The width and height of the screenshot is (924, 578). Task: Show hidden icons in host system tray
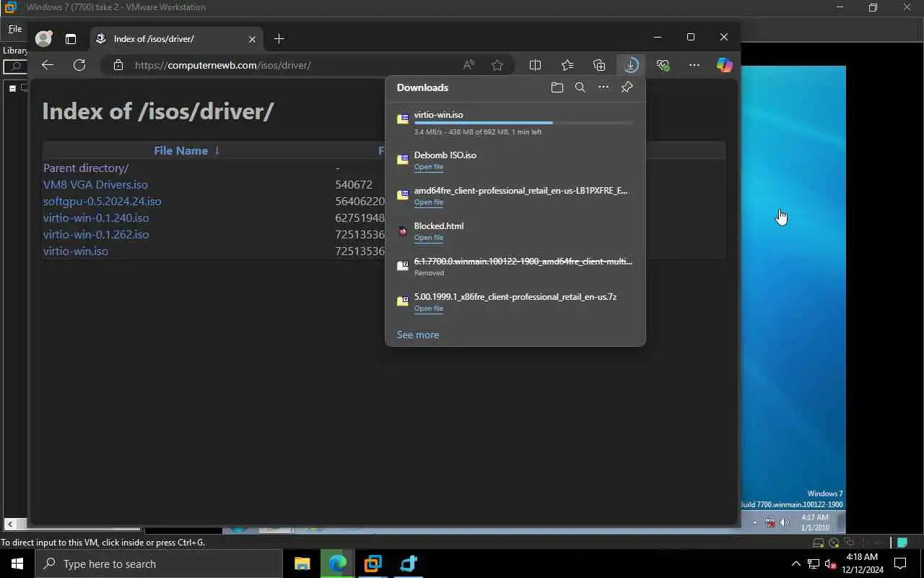pos(796,564)
